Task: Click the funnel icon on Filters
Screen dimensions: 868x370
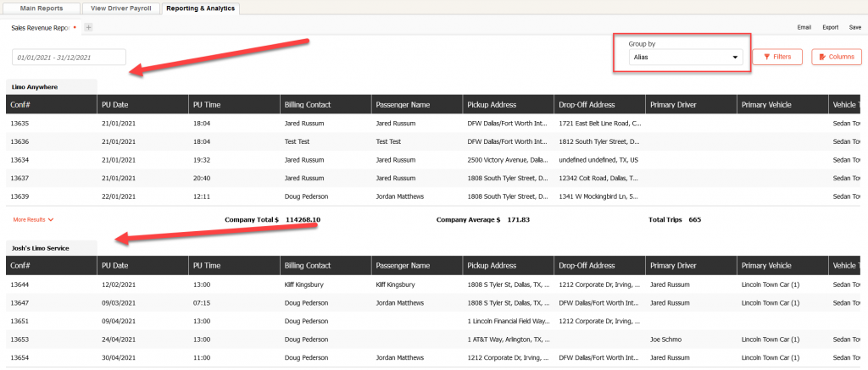Action: [767, 57]
